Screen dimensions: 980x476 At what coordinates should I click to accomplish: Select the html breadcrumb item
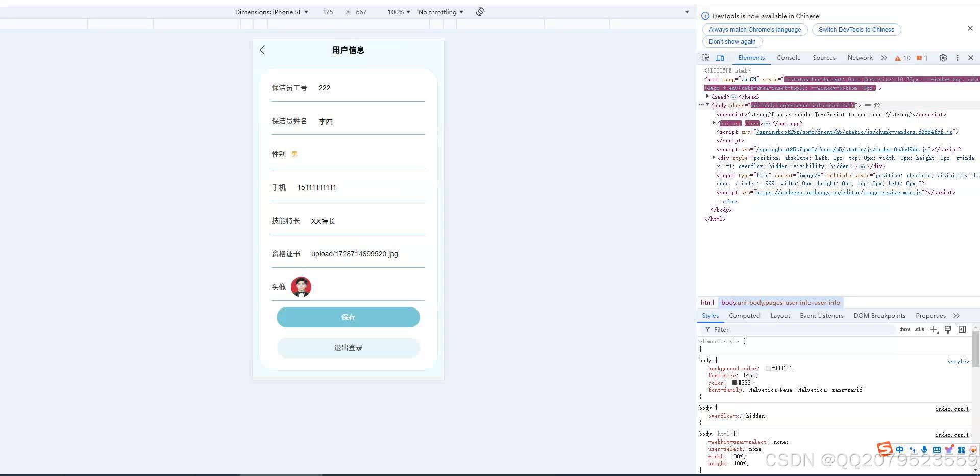point(707,303)
